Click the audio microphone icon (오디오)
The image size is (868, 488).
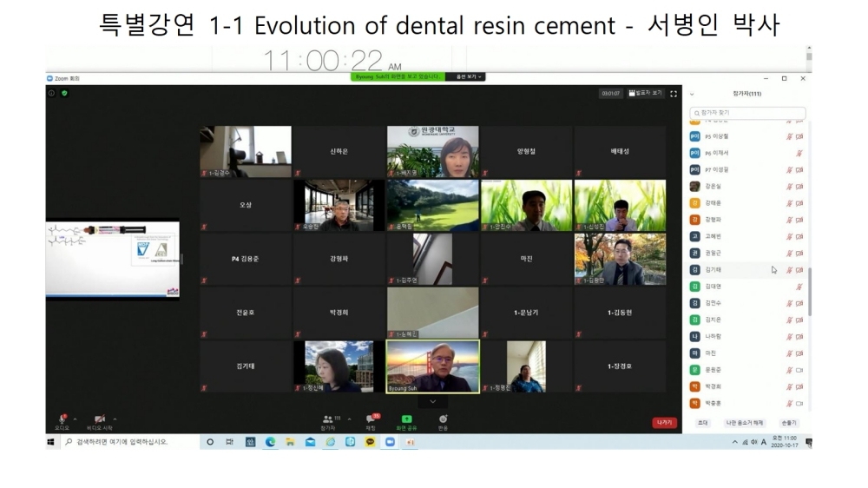(x=62, y=419)
